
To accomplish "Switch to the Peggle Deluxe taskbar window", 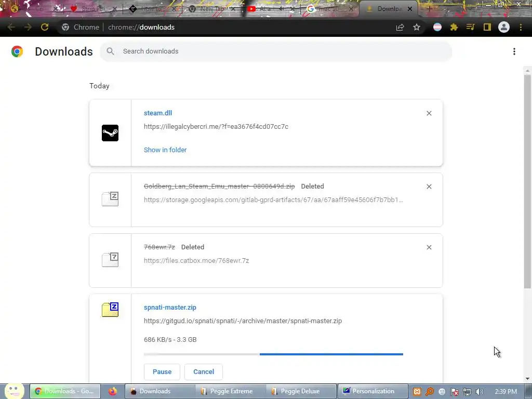I will tap(300, 391).
